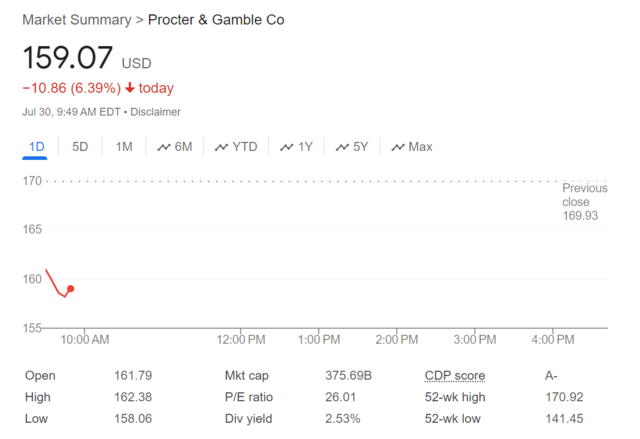Select the 6M tab label

pyautogui.click(x=183, y=147)
